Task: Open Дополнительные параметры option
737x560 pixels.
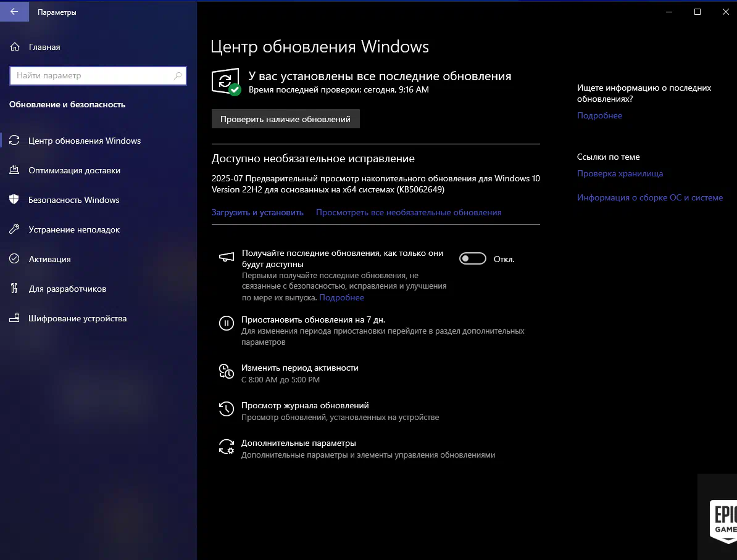Action: [x=299, y=443]
